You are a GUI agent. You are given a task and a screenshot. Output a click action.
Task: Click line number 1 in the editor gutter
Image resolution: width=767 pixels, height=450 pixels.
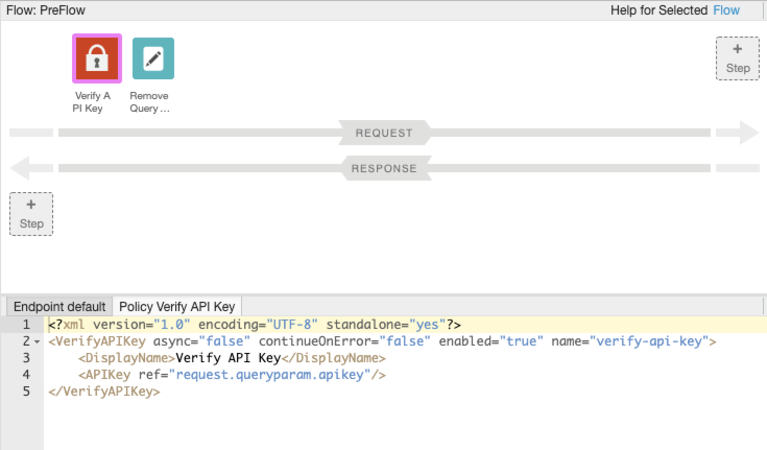point(26,325)
